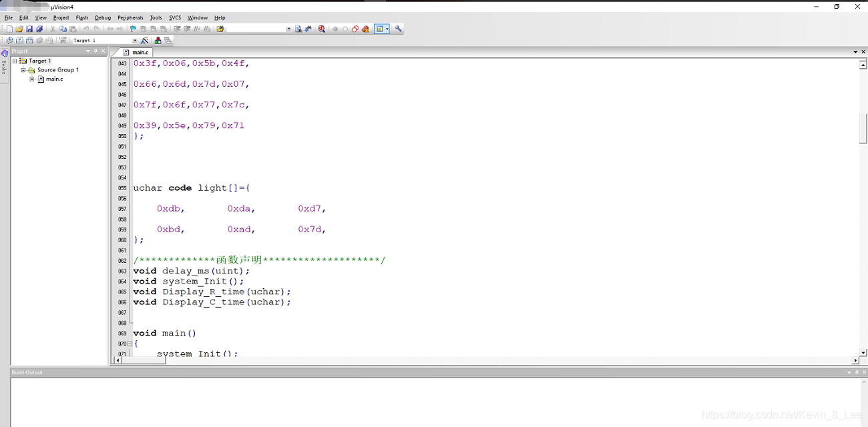
Task: Click the horizontal scrollbar right arrow
Action: (855, 360)
